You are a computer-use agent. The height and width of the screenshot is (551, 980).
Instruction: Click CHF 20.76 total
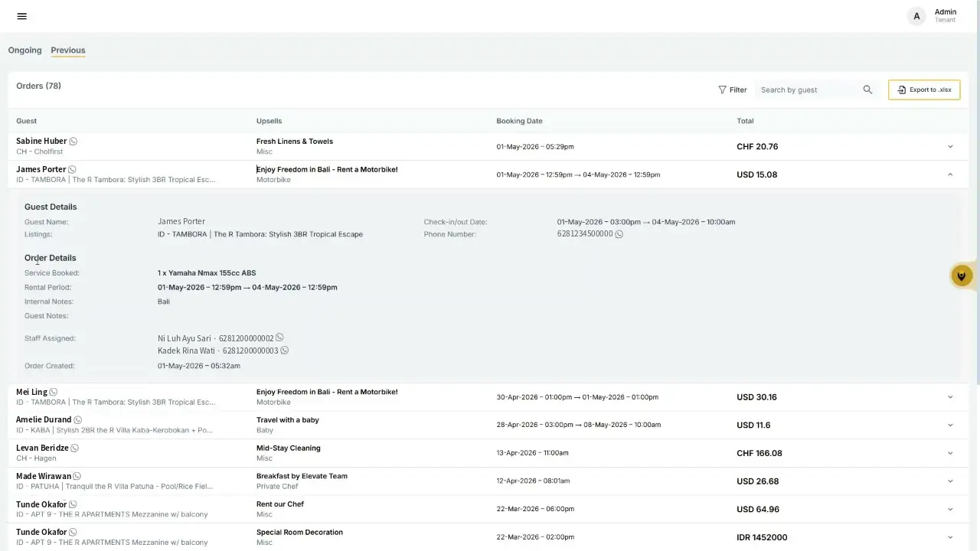click(x=757, y=146)
